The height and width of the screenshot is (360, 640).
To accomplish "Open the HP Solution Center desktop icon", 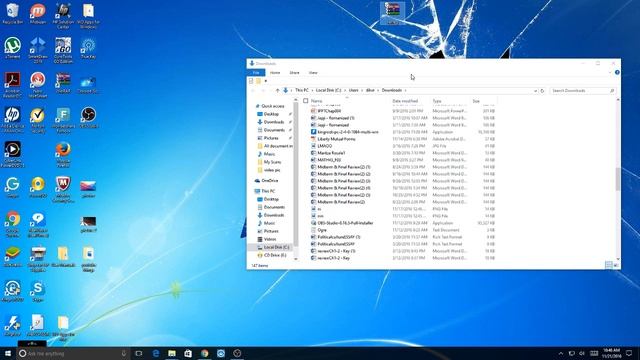I will pyautogui.click(x=63, y=16).
